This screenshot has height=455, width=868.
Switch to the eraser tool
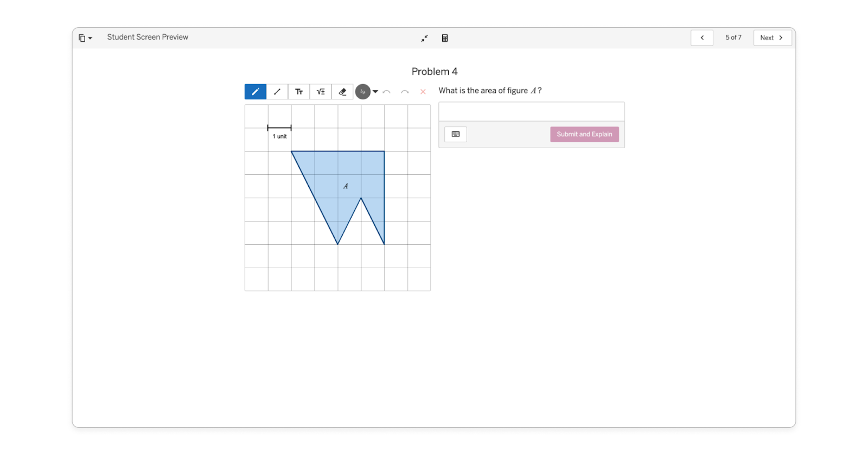[342, 91]
